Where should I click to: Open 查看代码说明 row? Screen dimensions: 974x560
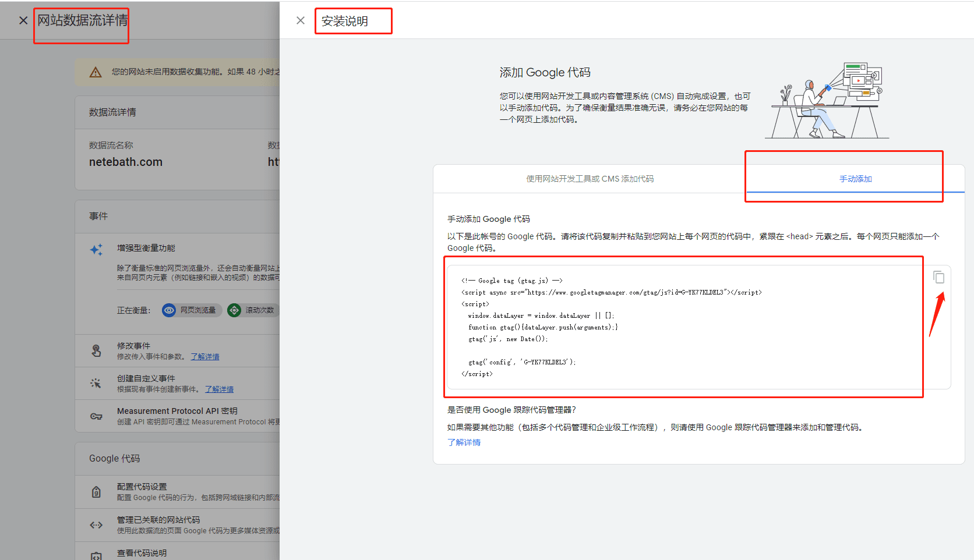click(178, 552)
